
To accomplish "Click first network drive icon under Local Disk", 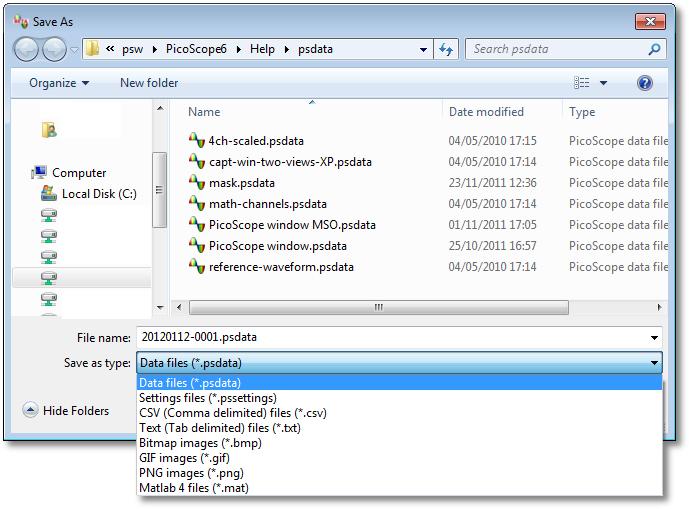I will point(49,215).
